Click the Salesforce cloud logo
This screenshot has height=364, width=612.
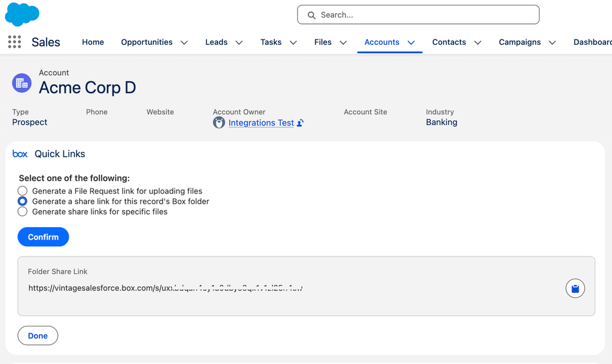[22, 14]
